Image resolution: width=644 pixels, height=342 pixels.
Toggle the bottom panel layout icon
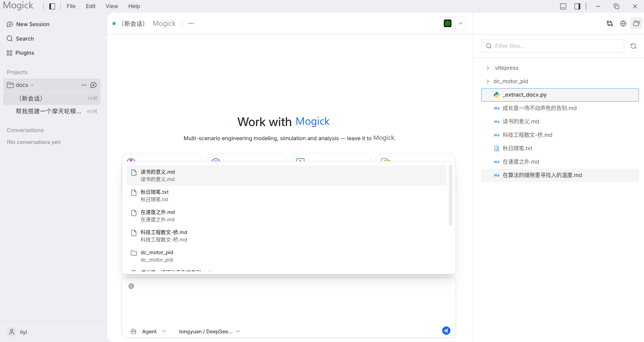563,6
